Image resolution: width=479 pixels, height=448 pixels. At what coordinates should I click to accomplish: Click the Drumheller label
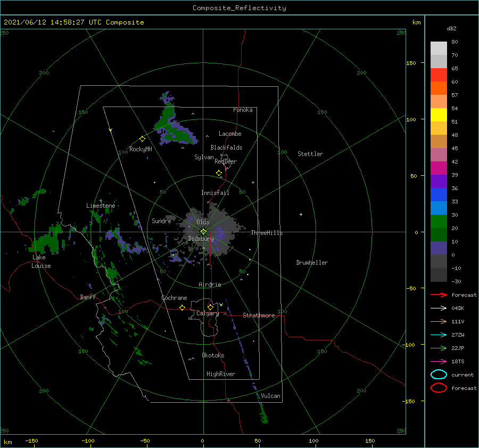coord(312,263)
